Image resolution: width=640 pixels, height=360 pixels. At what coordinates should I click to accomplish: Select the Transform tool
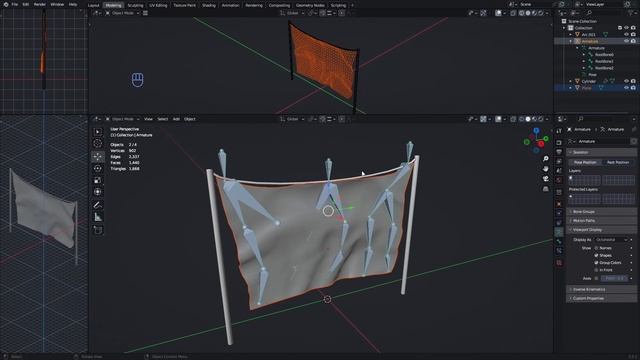[98, 192]
